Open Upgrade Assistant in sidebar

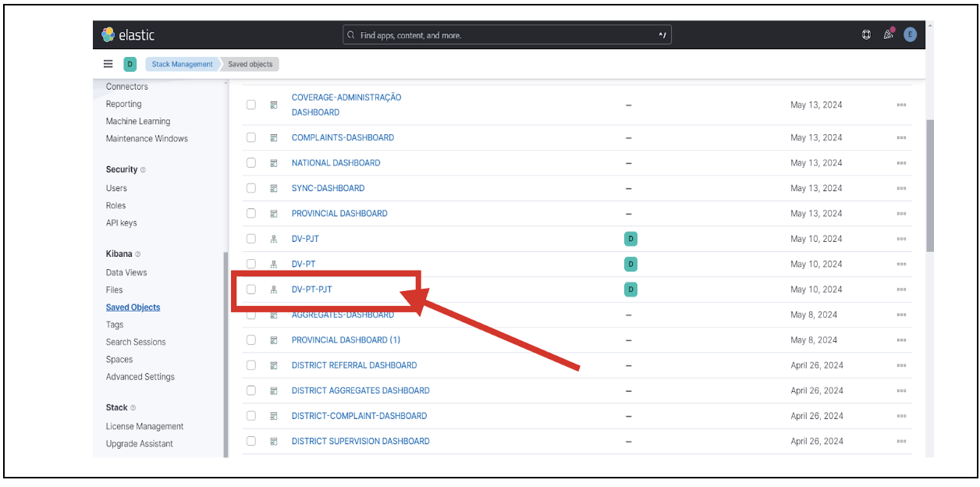tap(140, 444)
